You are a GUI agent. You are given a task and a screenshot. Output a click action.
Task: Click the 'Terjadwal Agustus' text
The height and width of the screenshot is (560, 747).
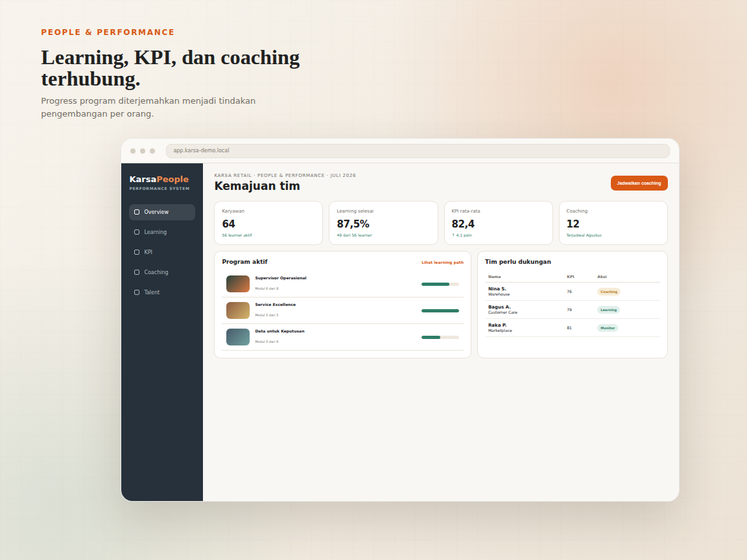(584, 235)
